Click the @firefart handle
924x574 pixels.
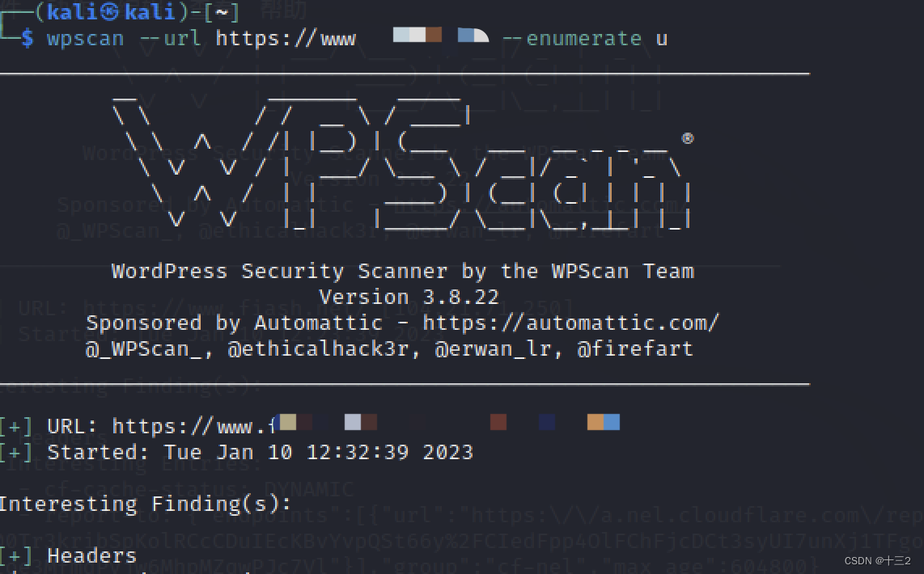pos(634,349)
